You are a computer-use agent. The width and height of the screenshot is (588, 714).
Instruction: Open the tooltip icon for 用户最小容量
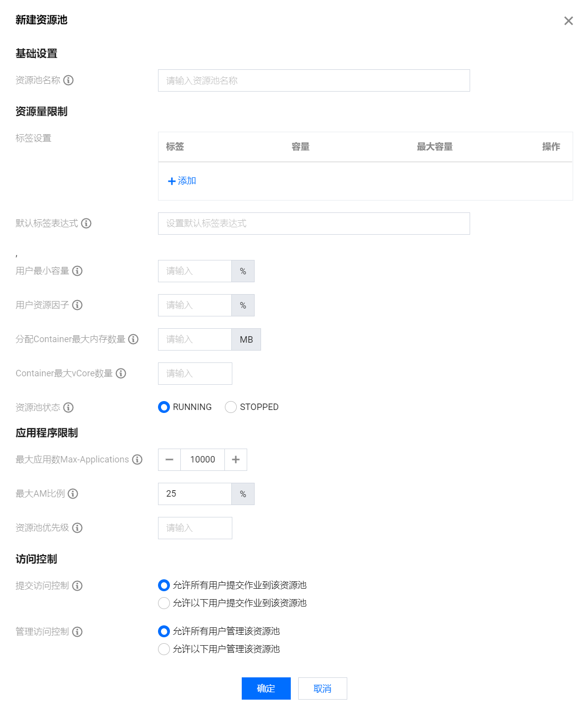77,271
